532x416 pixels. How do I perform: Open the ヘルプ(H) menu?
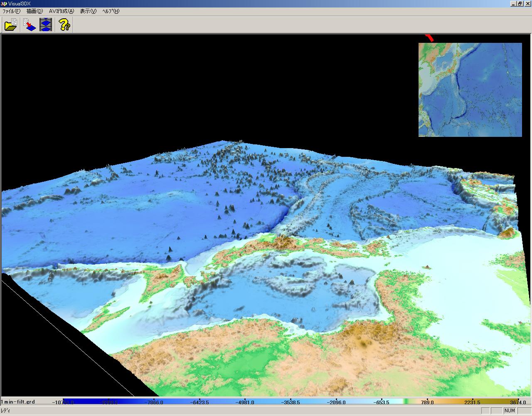coord(111,11)
